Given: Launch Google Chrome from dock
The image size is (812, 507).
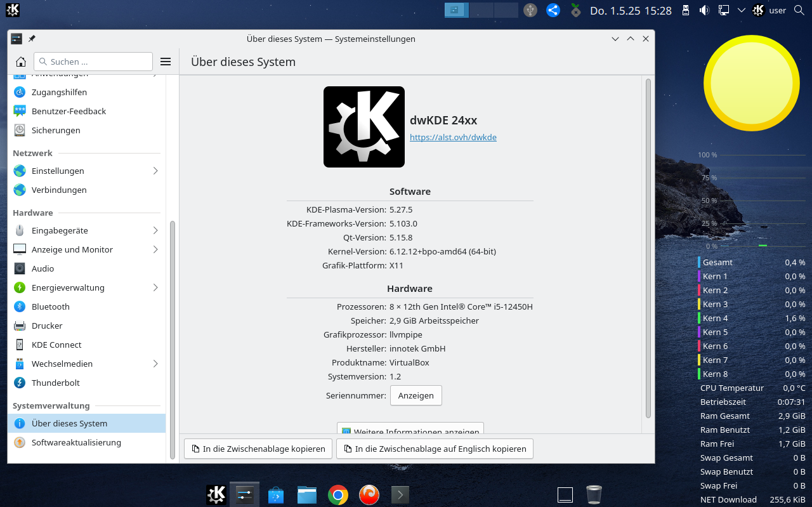Looking at the screenshot, I should coord(338,494).
